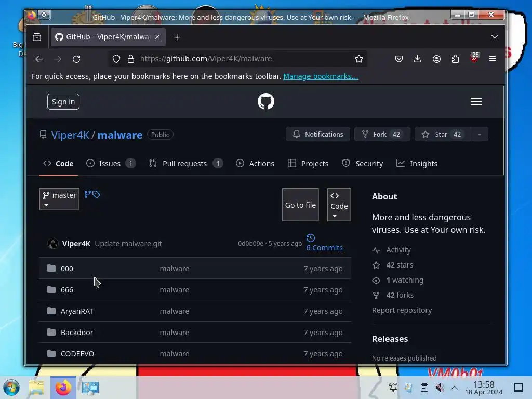Click the uBlock extension icon showing 25
Screen dimensions: 532x399
(474, 58)
